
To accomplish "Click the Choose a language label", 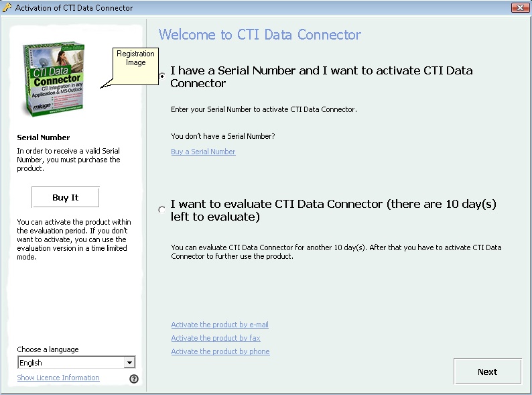I will [48, 349].
